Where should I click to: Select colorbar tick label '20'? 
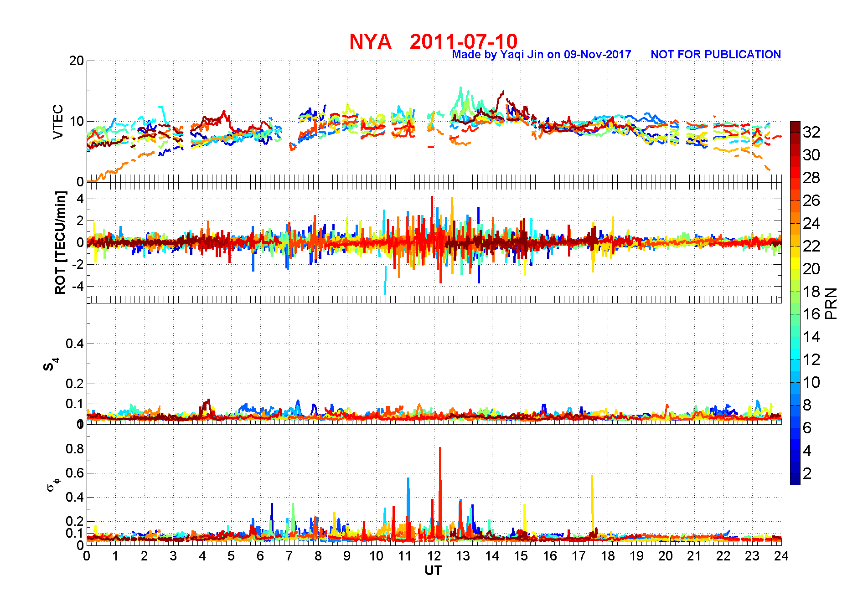click(x=811, y=269)
